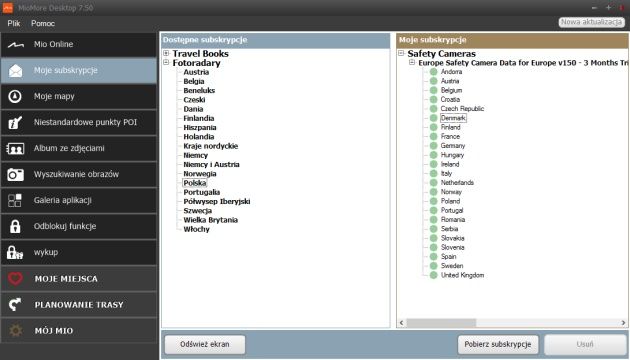This screenshot has width=630, height=360.
Task: Go to Galeria aplikacji section
Action: (79, 200)
